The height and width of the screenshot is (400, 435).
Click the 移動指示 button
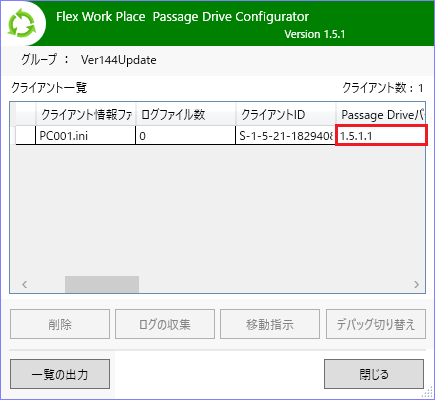coord(270,324)
